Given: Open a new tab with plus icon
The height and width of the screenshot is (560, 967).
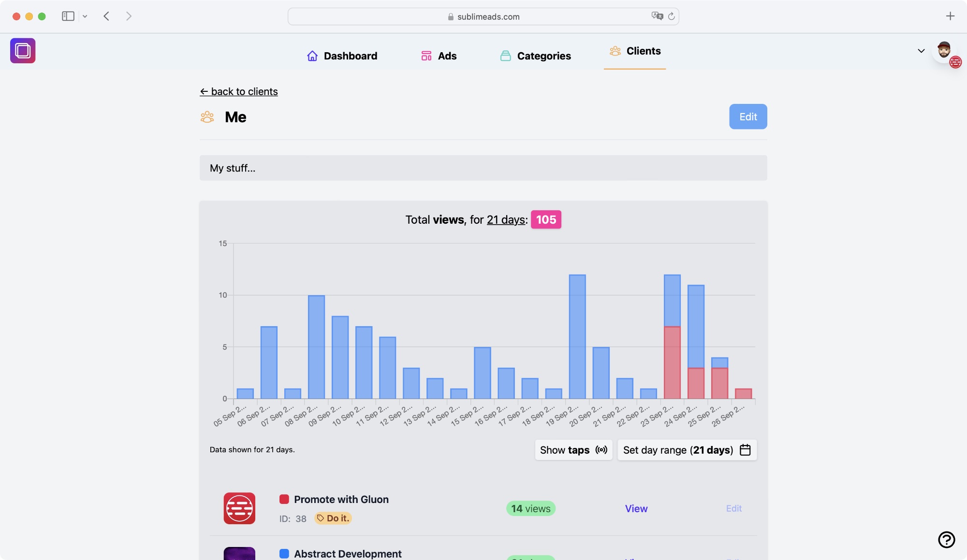Looking at the screenshot, I should tap(950, 16).
